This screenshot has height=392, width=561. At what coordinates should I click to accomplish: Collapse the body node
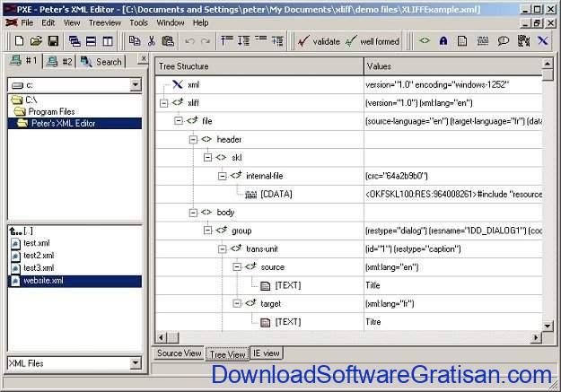(193, 213)
